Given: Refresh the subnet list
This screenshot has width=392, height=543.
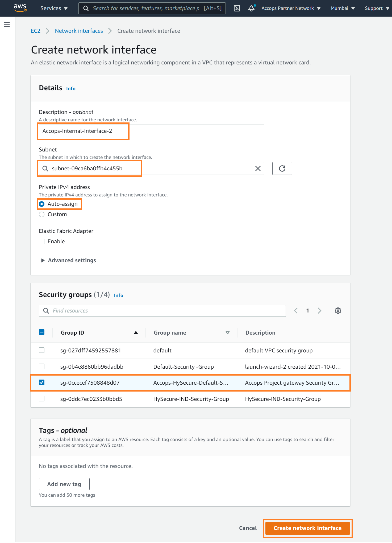Looking at the screenshot, I should tap(282, 168).
